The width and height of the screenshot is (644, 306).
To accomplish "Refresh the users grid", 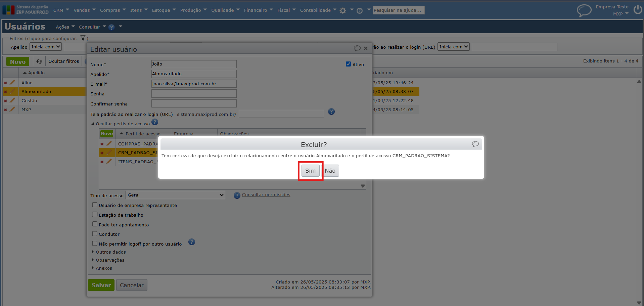I will tap(39, 61).
